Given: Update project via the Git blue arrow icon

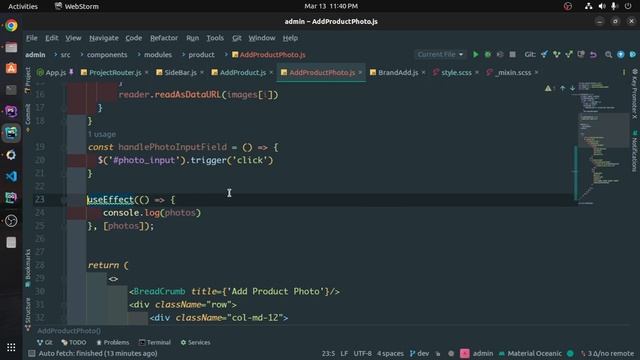Looking at the screenshot, I should pos(544,54).
